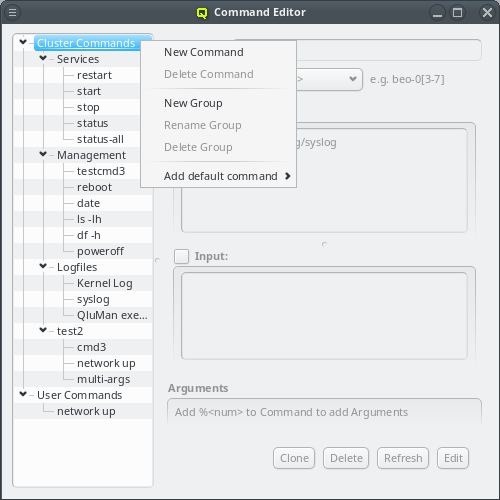Click the Arguments field

coord(324,412)
